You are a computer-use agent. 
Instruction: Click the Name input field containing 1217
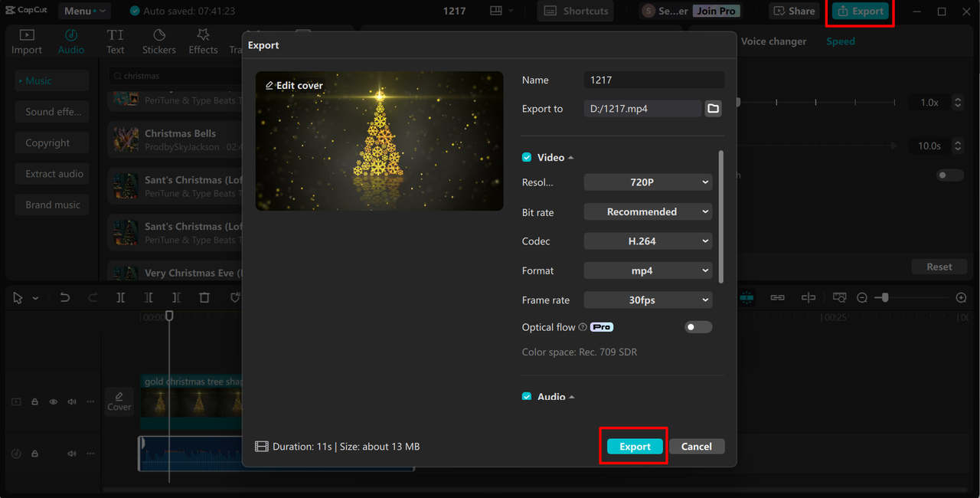(654, 80)
